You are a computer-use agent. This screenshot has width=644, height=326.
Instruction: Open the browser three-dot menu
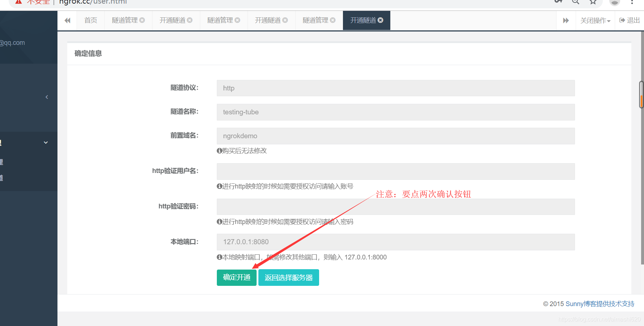coord(632,1)
